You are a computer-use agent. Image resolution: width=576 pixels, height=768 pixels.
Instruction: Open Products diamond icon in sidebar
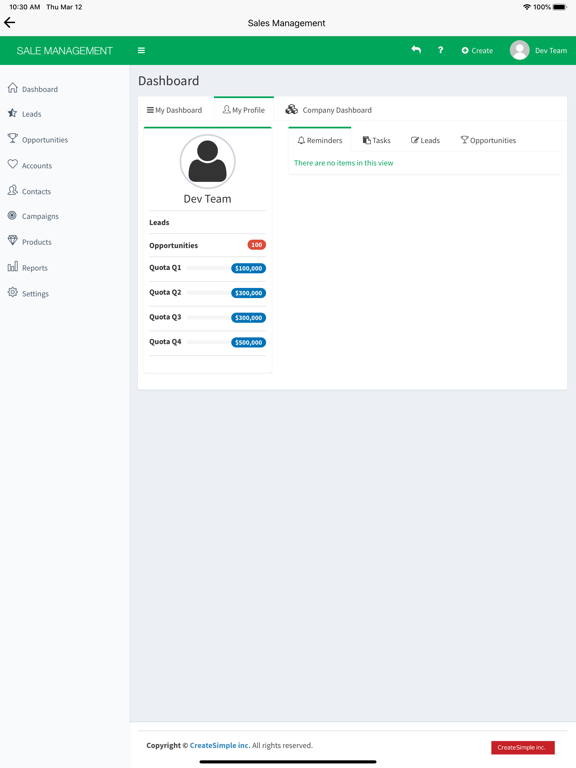[13, 240]
